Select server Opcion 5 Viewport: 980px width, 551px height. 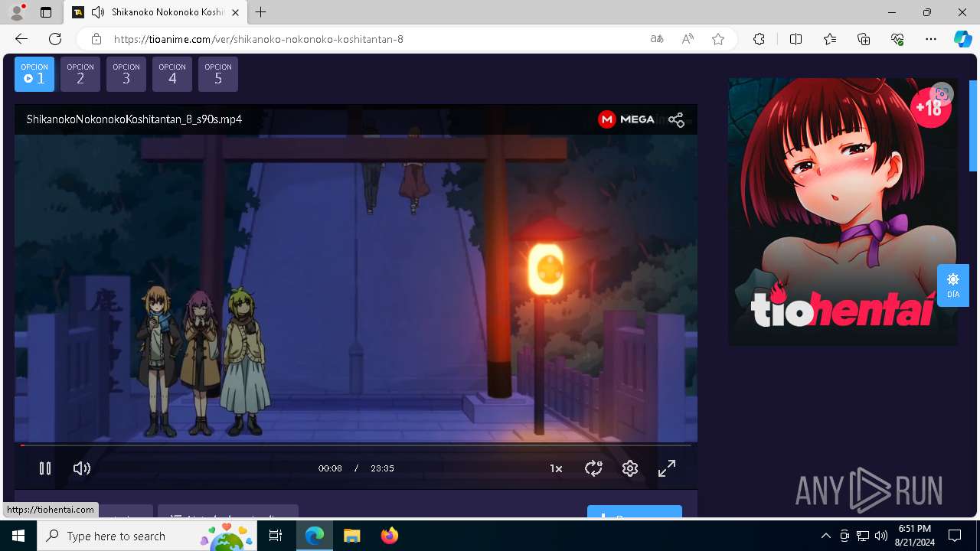tap(218, 74)
